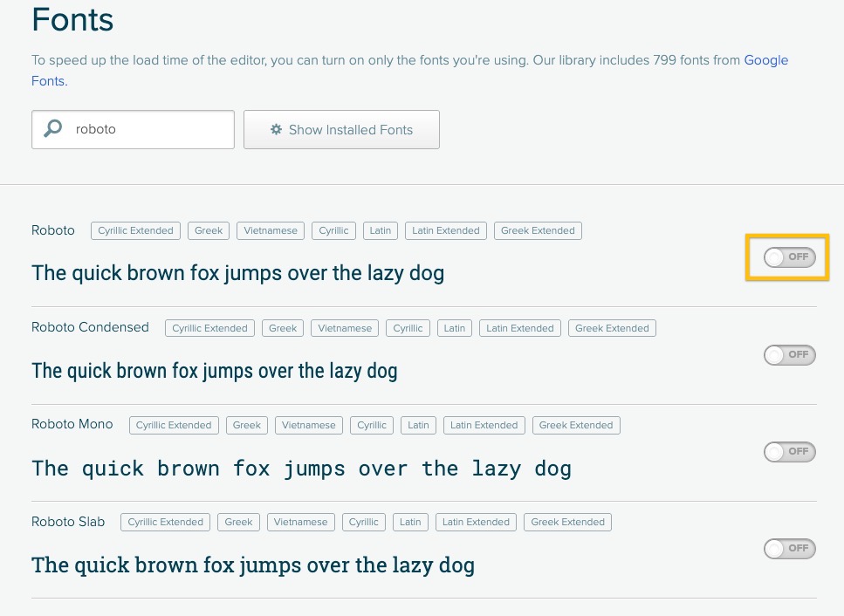The width and height of the screenshot is (844, 616).
Task: Activate the Roboto Slab font toggle
Action: tap(790, 549)
